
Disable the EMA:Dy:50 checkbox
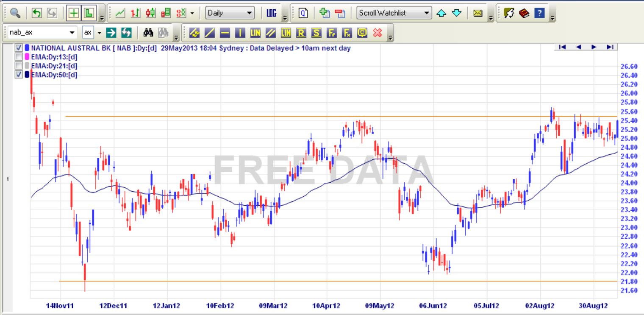click(19, 75)
